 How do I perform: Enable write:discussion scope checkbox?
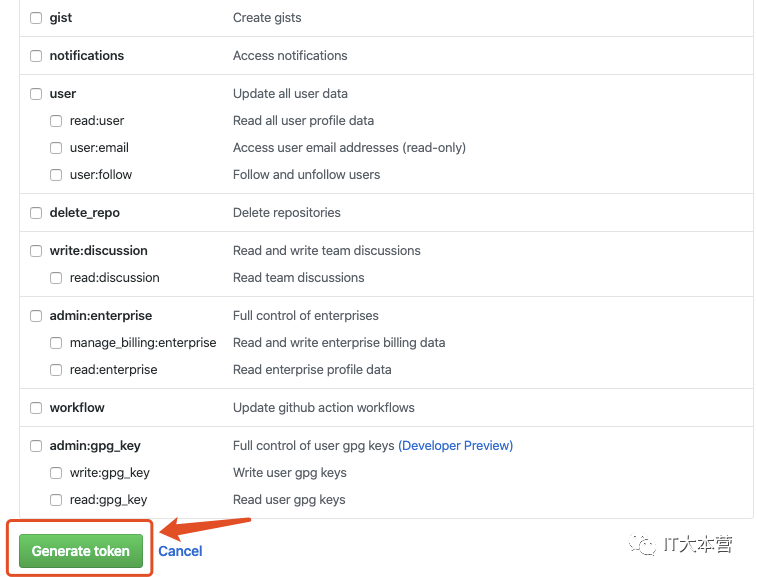tap(37, 251)
